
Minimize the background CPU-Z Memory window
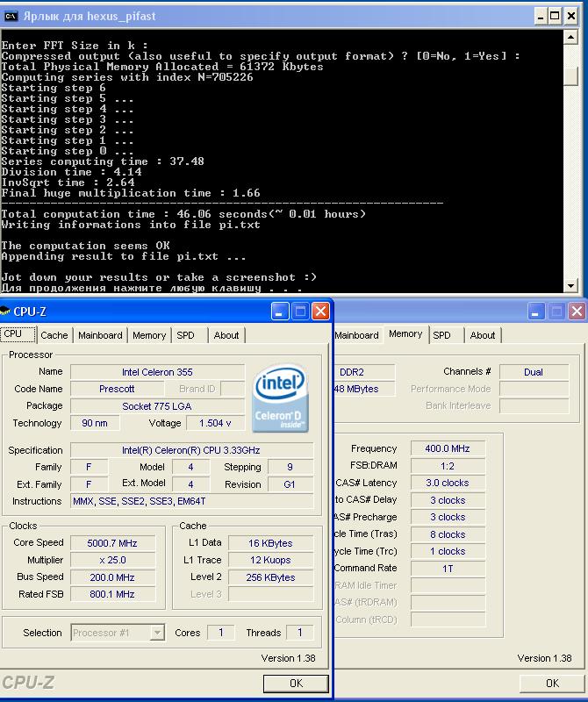[x=535, y=312]
